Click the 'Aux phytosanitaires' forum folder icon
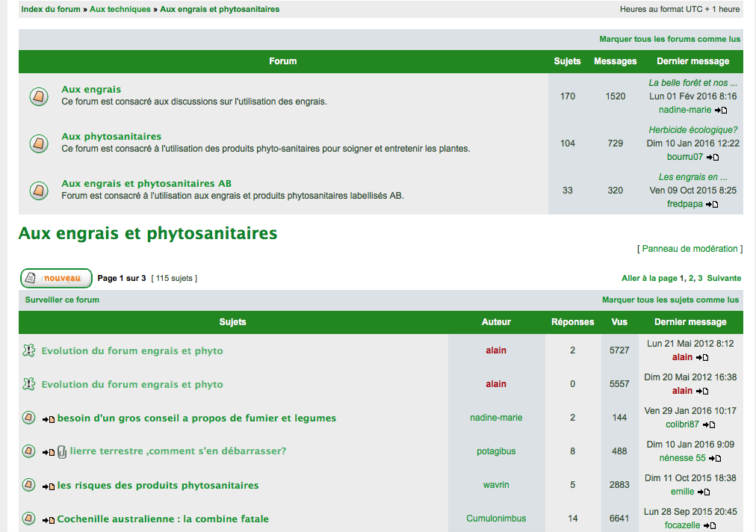Screen dimensions: 756x532 39,143
